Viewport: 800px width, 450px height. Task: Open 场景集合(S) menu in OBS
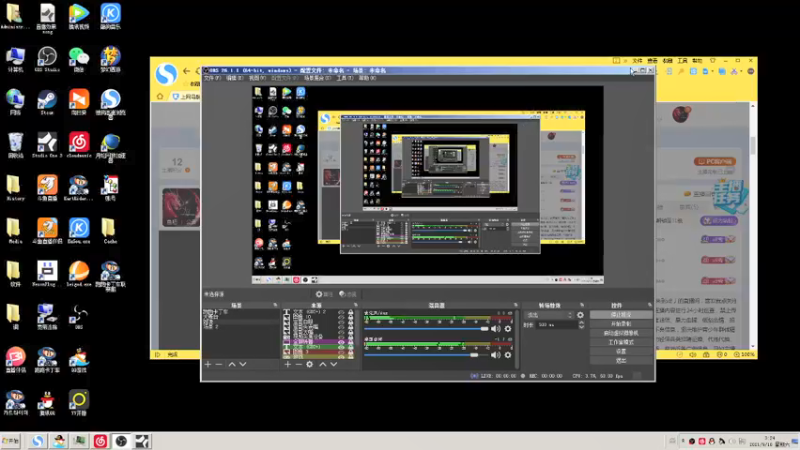pyautogui.click(x=317, y=78)
